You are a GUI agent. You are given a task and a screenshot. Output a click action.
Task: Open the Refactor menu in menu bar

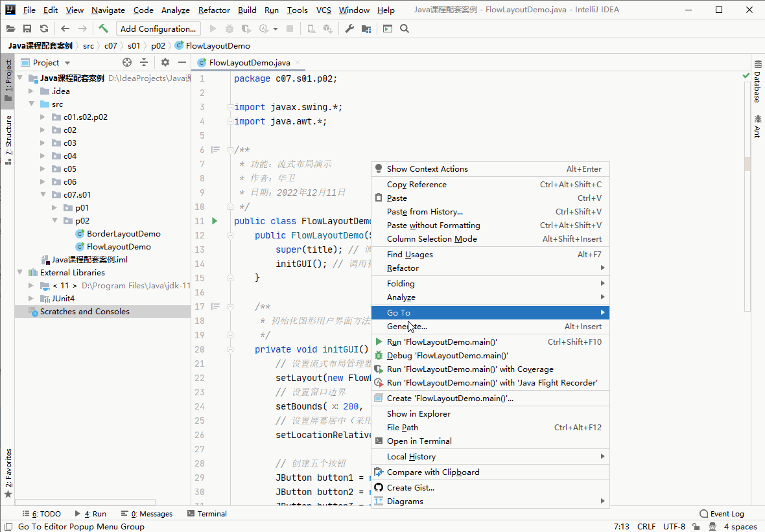tap(214, 10)
